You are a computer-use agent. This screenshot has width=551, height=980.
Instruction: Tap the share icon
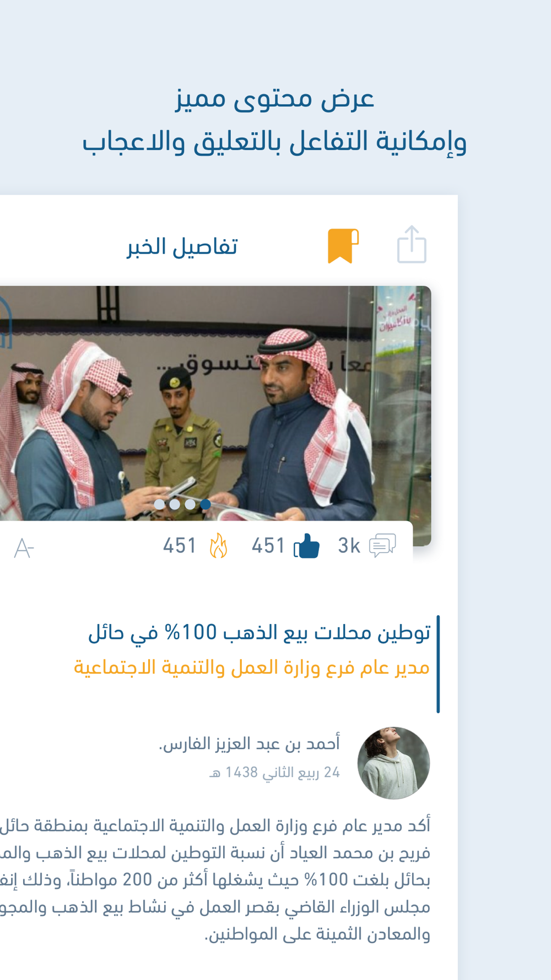pos(412,244)
